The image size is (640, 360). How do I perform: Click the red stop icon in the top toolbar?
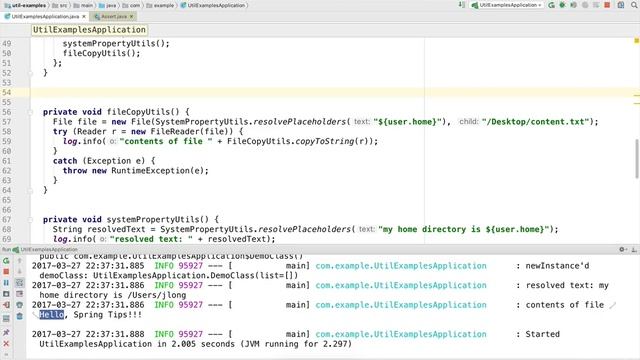(607, 5)
